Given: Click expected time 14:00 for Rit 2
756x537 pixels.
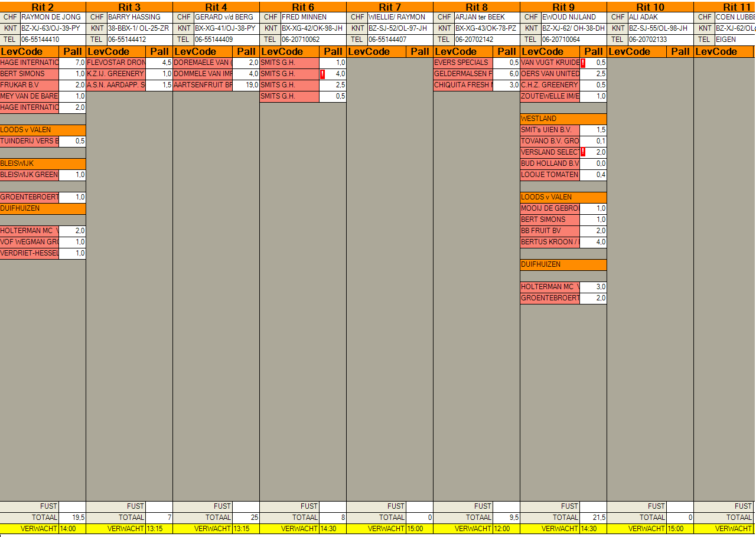Looking at the screenshot, I should [x=73, y=529].
